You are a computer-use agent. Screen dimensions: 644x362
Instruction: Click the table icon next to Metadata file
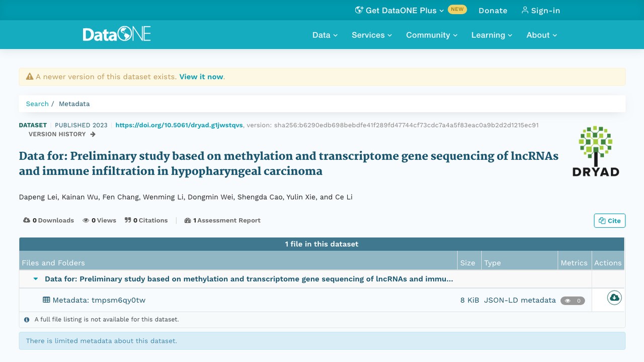46,300
